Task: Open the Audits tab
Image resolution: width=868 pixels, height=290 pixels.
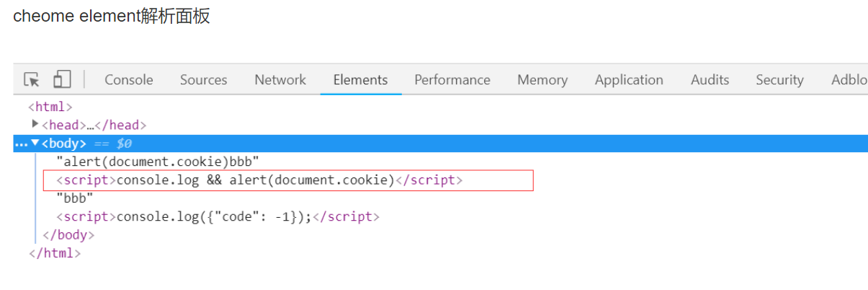Action: coord(710,80)
